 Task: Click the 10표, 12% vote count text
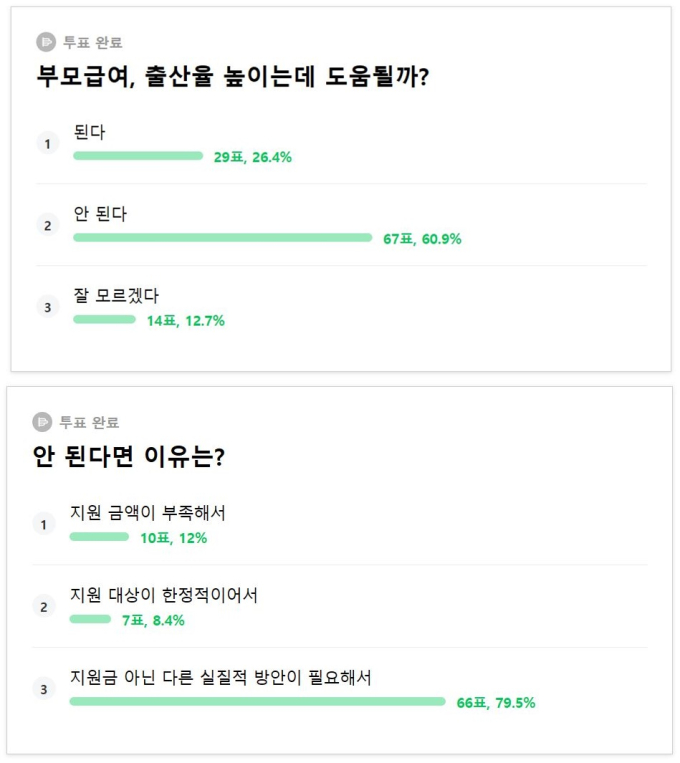173,538
